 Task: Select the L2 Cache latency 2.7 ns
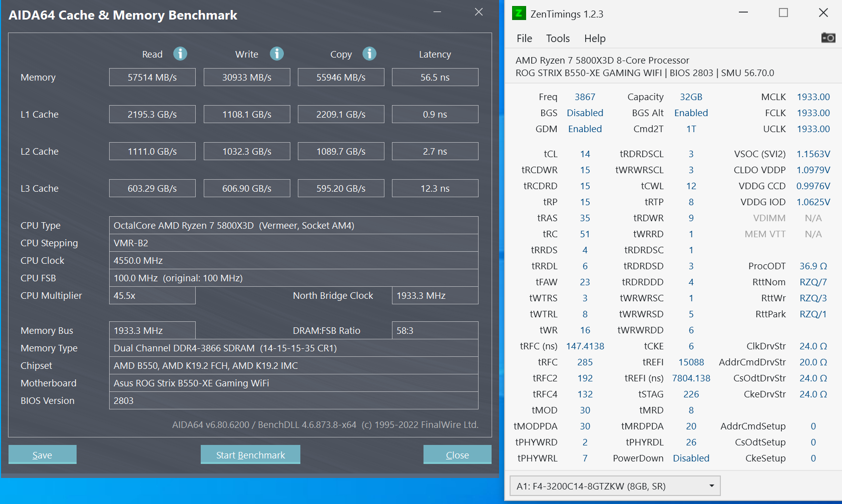pyautogui.click(x=435, y=151)
